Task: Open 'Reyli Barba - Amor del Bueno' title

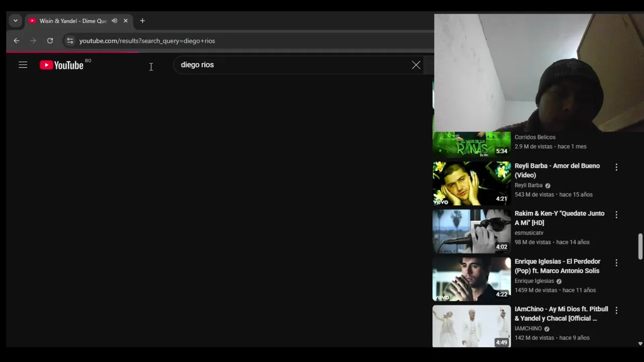Action: [557, 170]
